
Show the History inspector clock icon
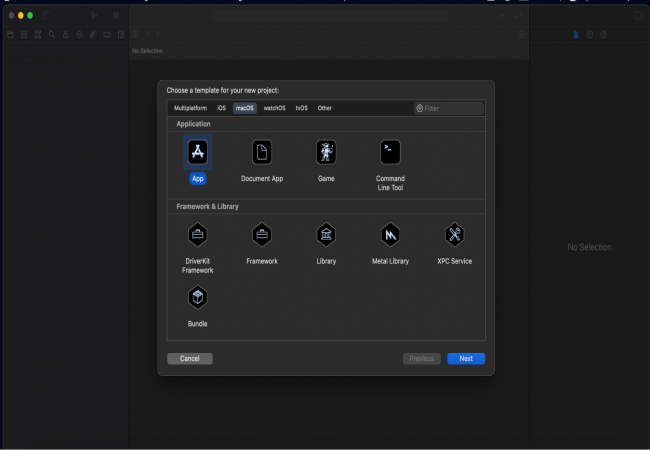point(589,35)
